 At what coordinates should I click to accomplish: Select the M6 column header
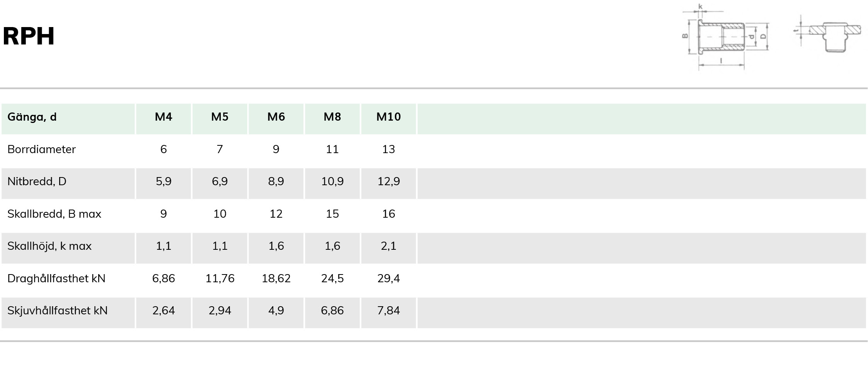click(276, 117)
